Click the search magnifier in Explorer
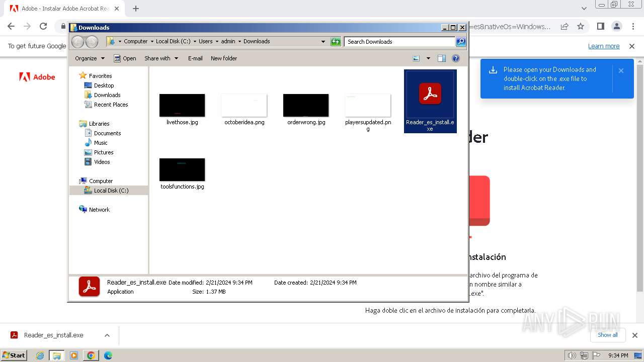 click(x=461, y=42)
